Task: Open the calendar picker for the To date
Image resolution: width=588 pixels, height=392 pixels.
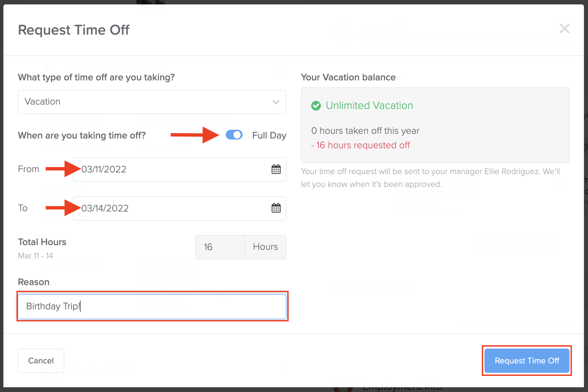Action: pos(276,208)
